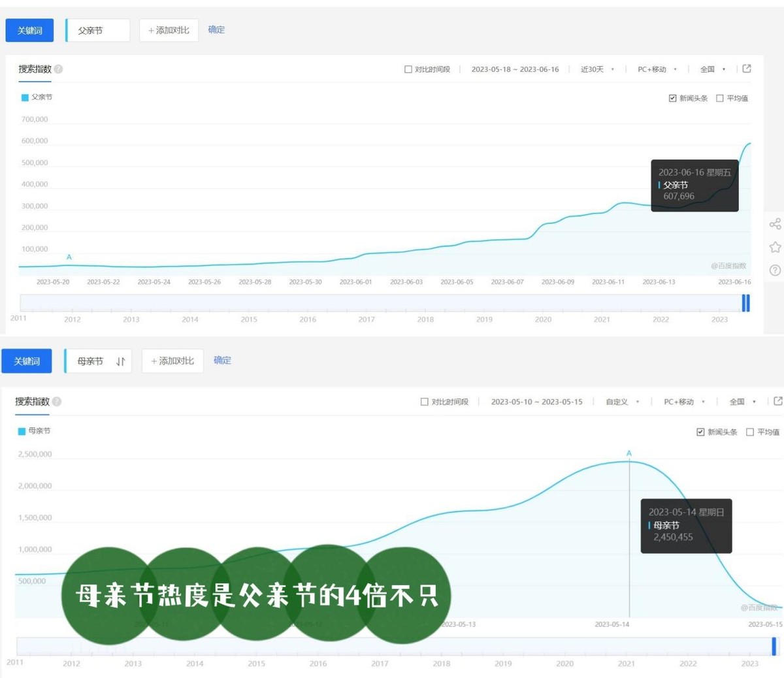This screenshot has height=678, width=784.
Task: Click the share icon on the right sidebar
Action: click(x=775, y=224)
